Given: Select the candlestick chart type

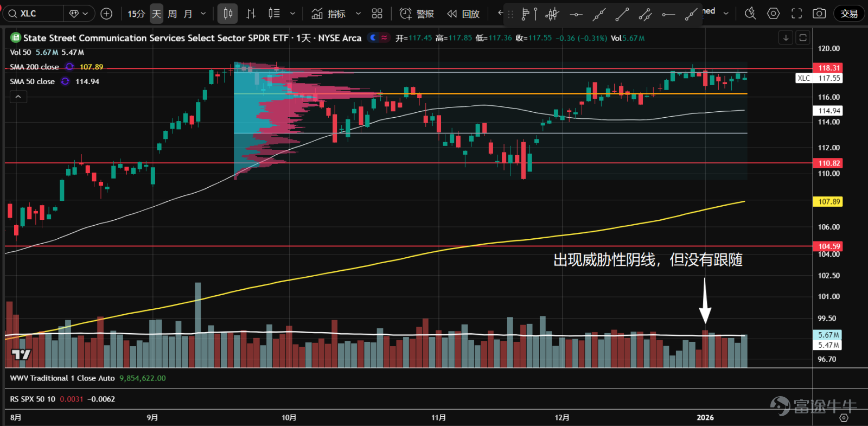Looking at the screenshot, I should coord(228,14).
